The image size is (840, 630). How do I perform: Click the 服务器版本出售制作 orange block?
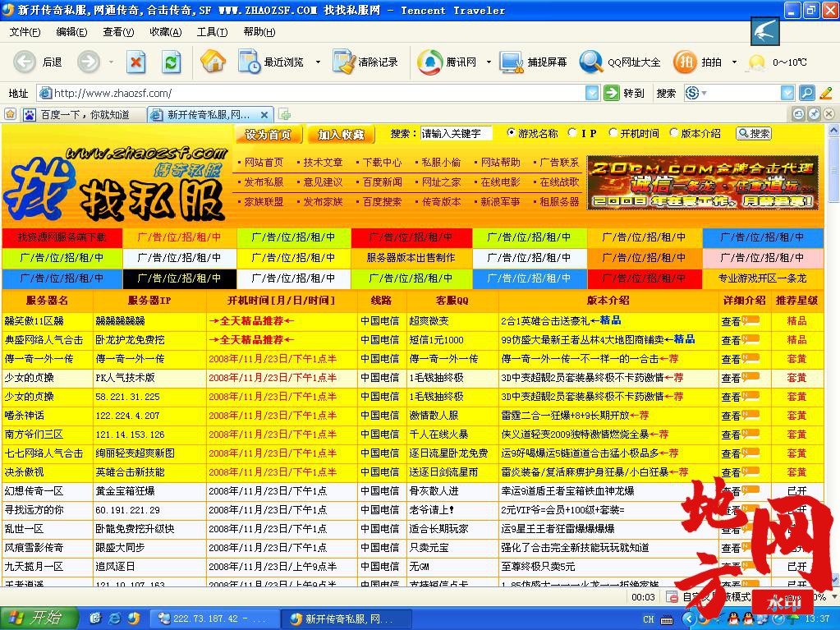(x=411, y=258)
